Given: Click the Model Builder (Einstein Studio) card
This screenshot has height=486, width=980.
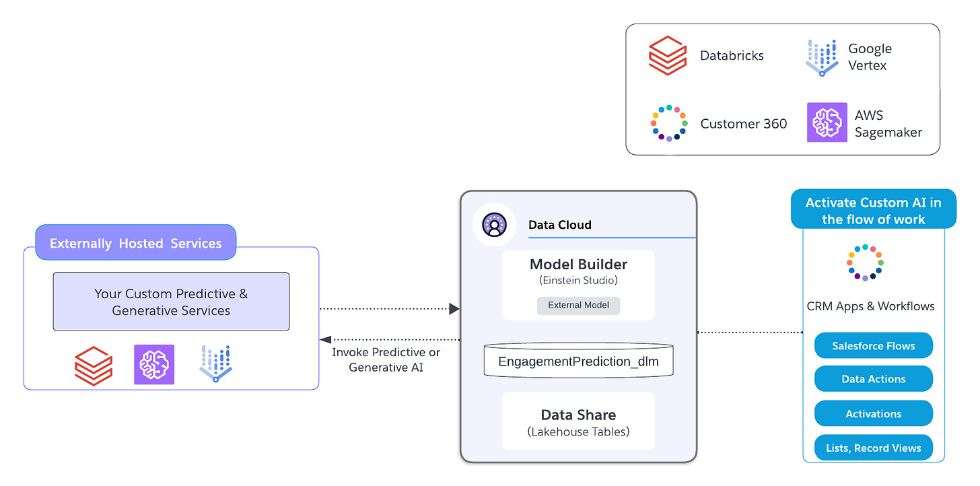Looking at the screenshot, I should 578,285.
